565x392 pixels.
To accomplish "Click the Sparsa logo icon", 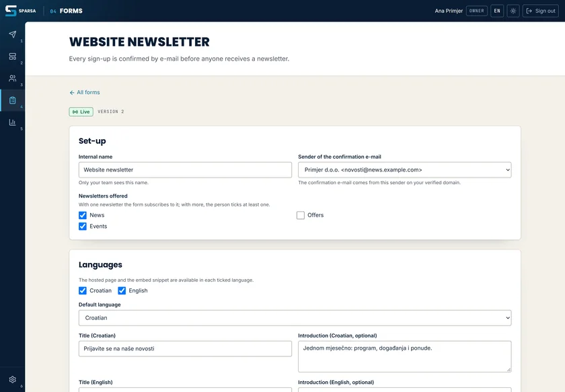I will tap(11, 11).
